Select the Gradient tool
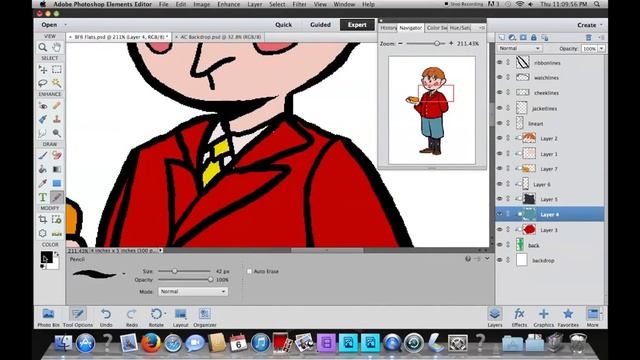This screenshot has height=360, width=640. pos(57,169)
